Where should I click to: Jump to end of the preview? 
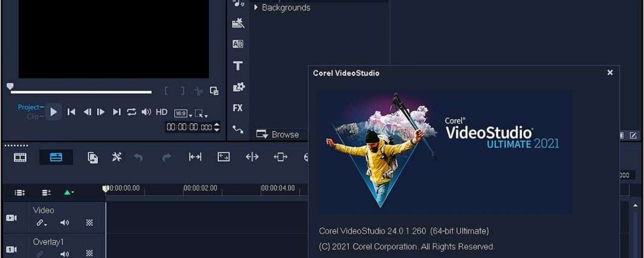coord(117,111)
